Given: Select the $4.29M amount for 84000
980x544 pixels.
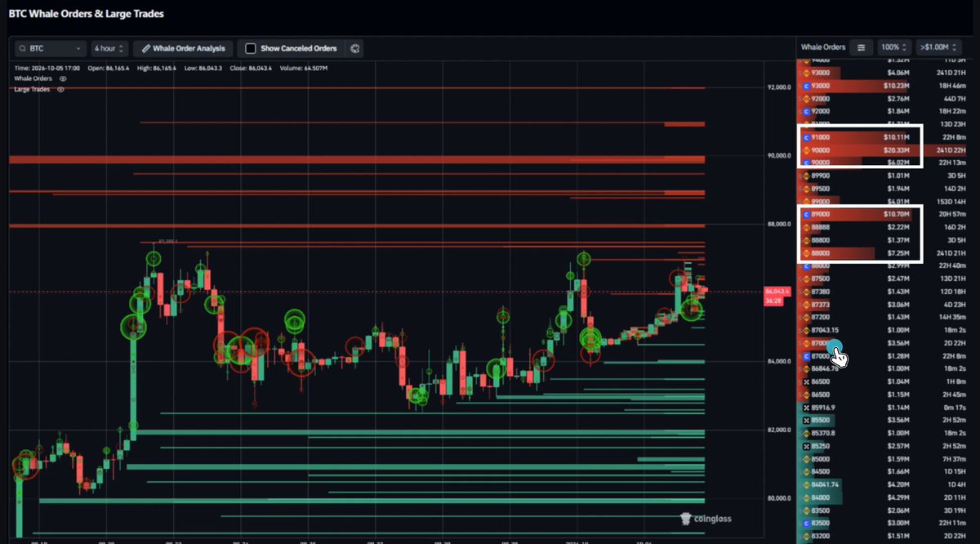Looking at the screenshot, I should 898,497.
